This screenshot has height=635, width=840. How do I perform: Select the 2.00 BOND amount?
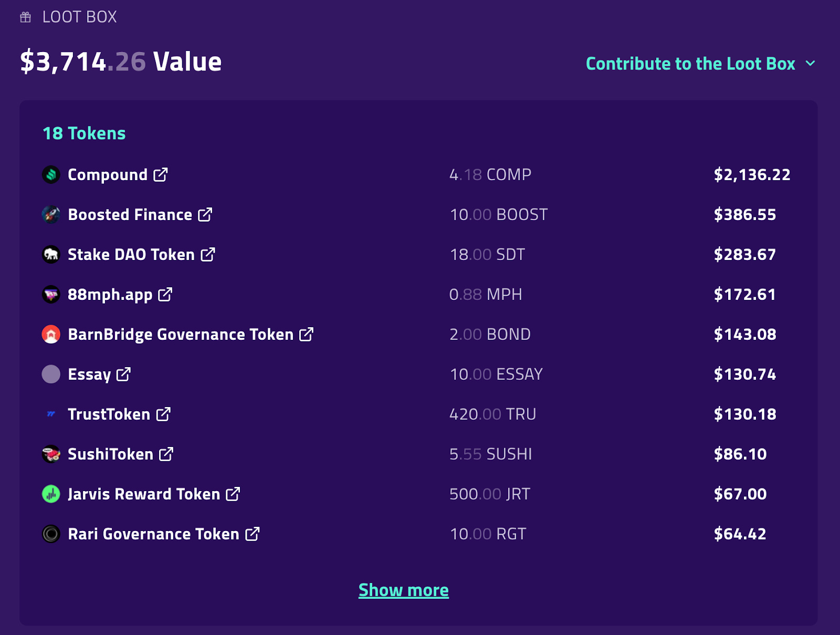tap(490, 334)
